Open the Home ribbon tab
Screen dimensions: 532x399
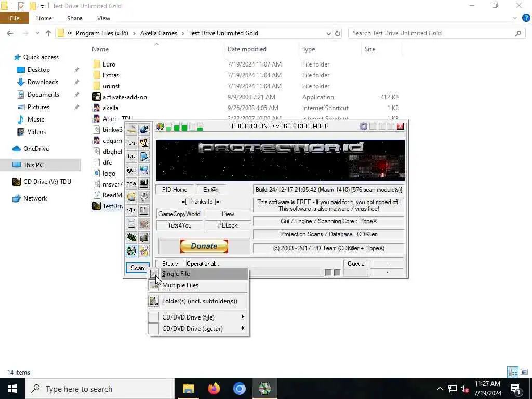(x=44, y=18)
